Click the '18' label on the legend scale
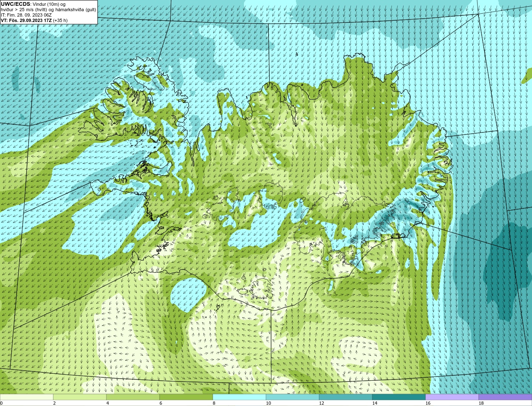532x406 pixels. [x=481, y=403]
